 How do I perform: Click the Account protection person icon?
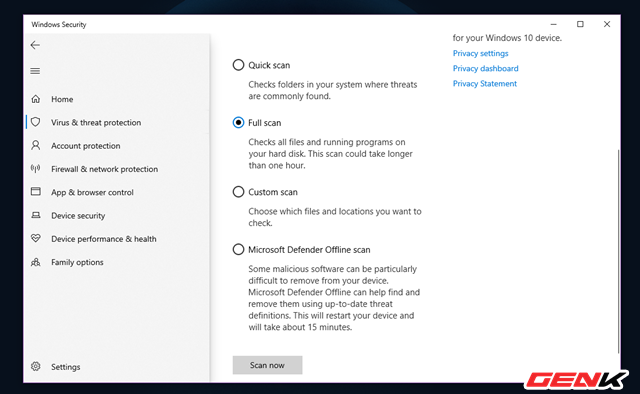coord(36,145)
